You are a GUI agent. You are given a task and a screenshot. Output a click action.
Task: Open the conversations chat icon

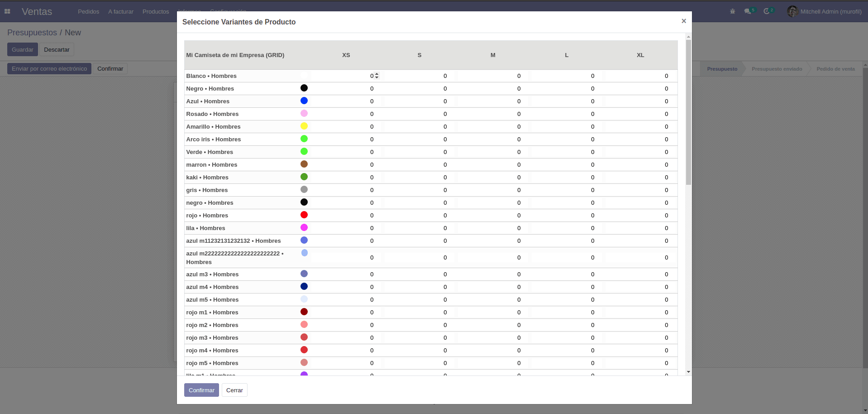tap(748, 11)
